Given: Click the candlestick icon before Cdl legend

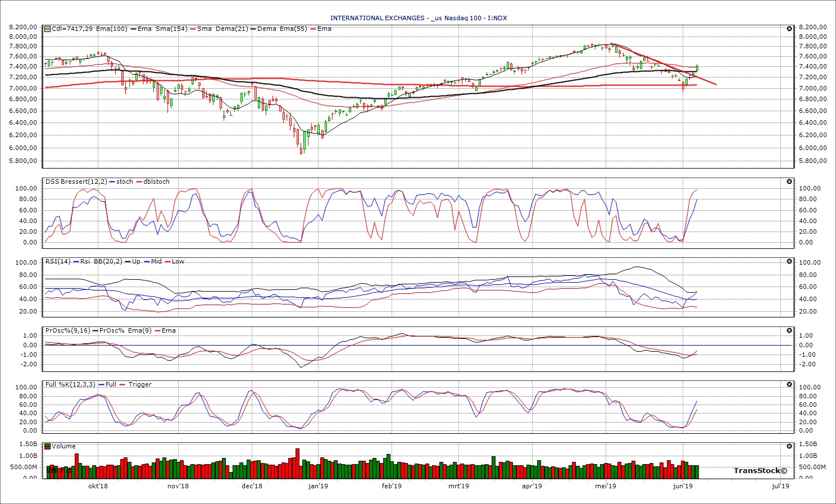Looking at the screenshot, I should point(48,29).
